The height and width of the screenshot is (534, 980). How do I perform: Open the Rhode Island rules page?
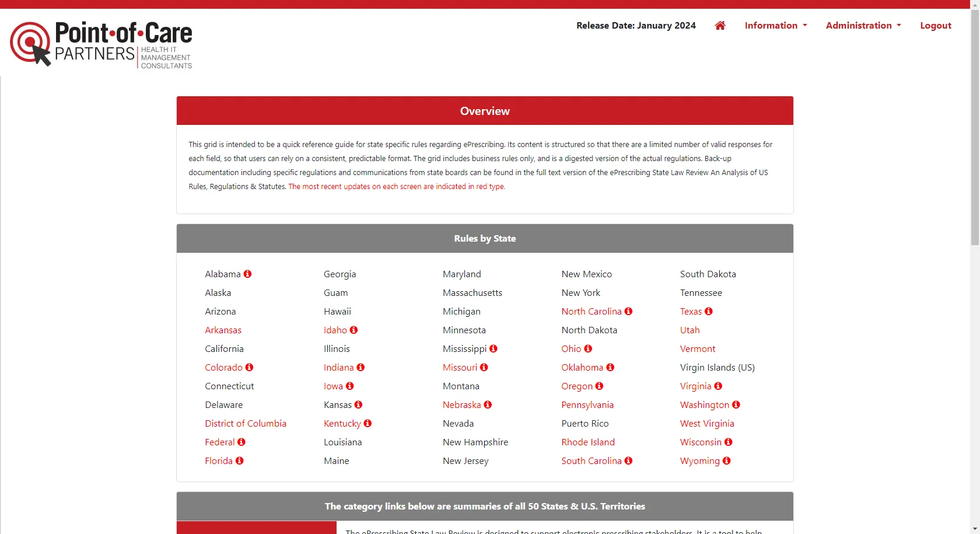pyautogui.click(x=588, y=442)
